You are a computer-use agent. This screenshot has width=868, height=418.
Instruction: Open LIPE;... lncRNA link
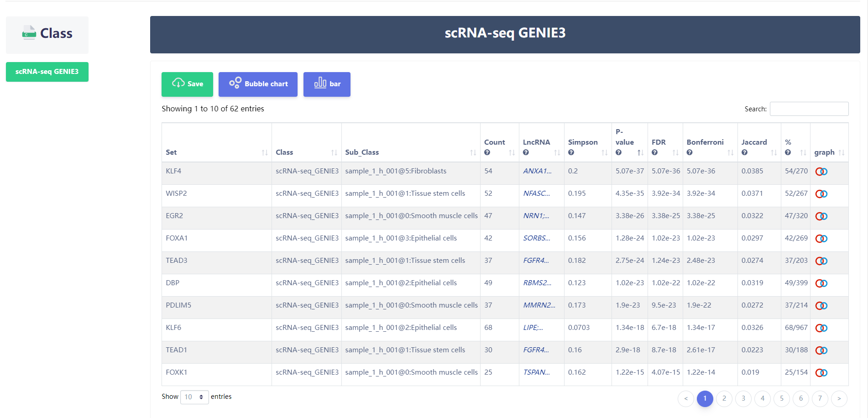(x=533, y=328)
